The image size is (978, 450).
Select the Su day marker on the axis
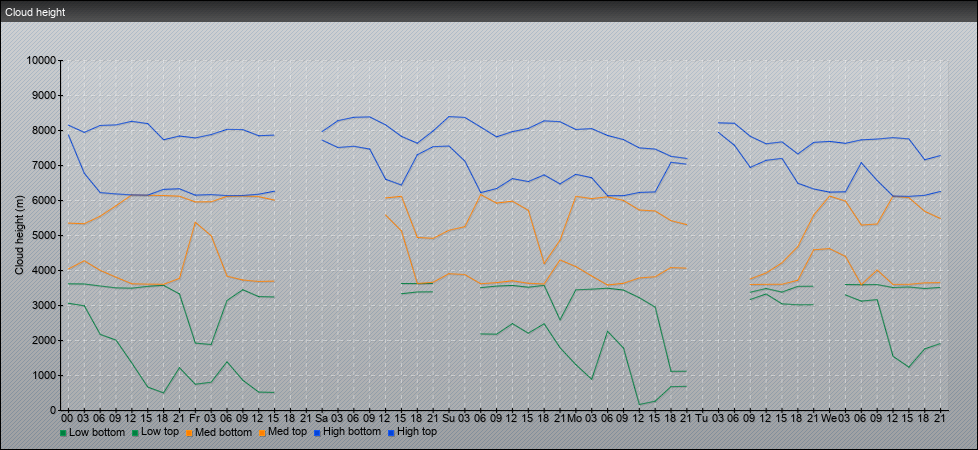(x=449, y=417)
